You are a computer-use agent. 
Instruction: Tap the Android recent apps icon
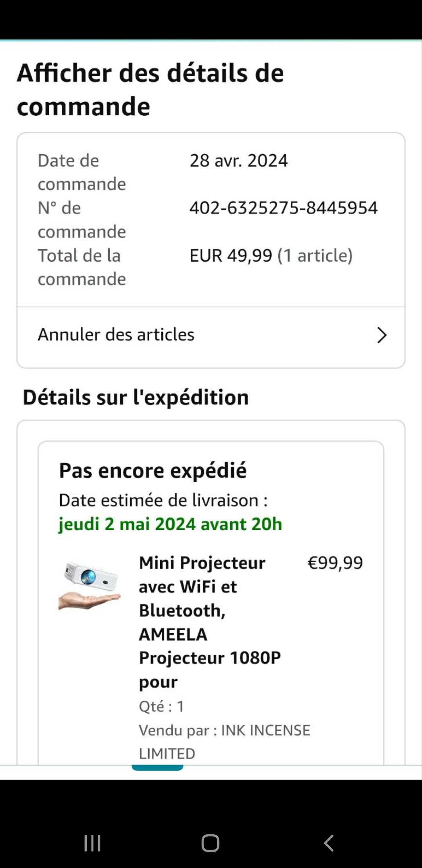tap(93, 843)
